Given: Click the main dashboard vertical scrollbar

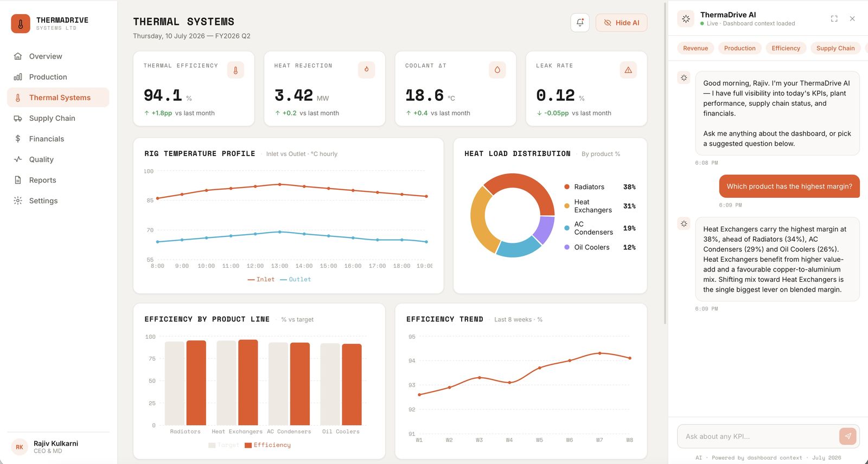Looking at the screenshot, I should 665,163.
